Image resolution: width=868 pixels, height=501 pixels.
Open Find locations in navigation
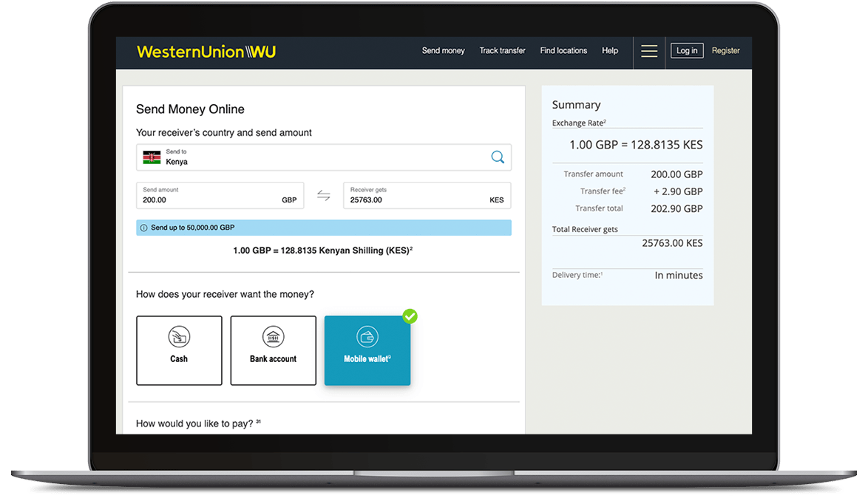point(563,51)
